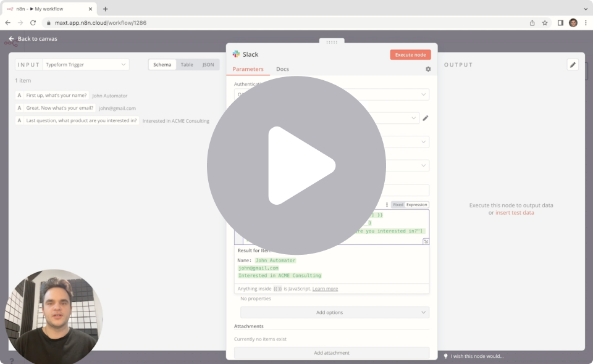The width and height of the screenshot is (593, 364).
Task: Click the pencil icon beside the credential dropdown
Action: point(425,118)
